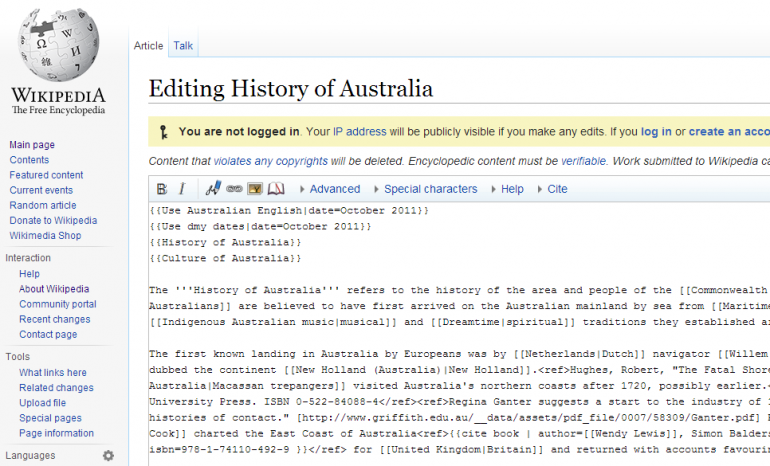770x466 pixels.
Task: Insert reference book icon
Action: click(276, 189)
